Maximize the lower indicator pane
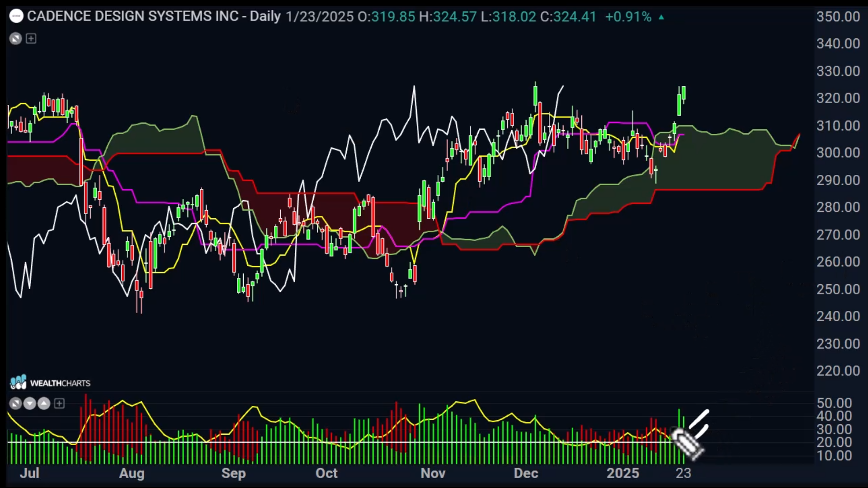 point(15,403)
